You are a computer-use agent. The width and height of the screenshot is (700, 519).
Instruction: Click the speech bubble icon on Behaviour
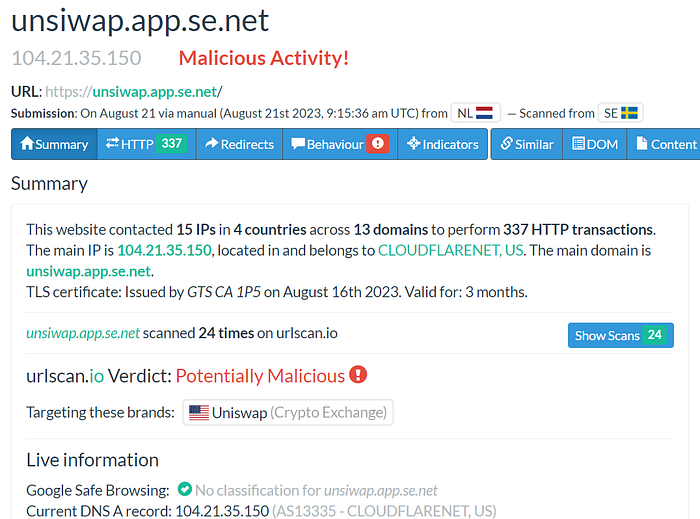point(298,144)
